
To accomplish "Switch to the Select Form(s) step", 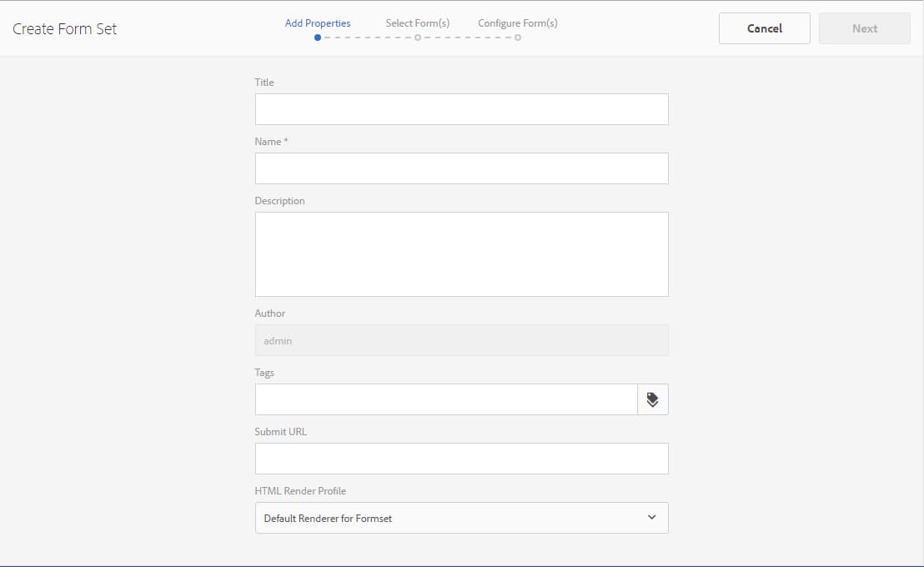I will (417, 23).
